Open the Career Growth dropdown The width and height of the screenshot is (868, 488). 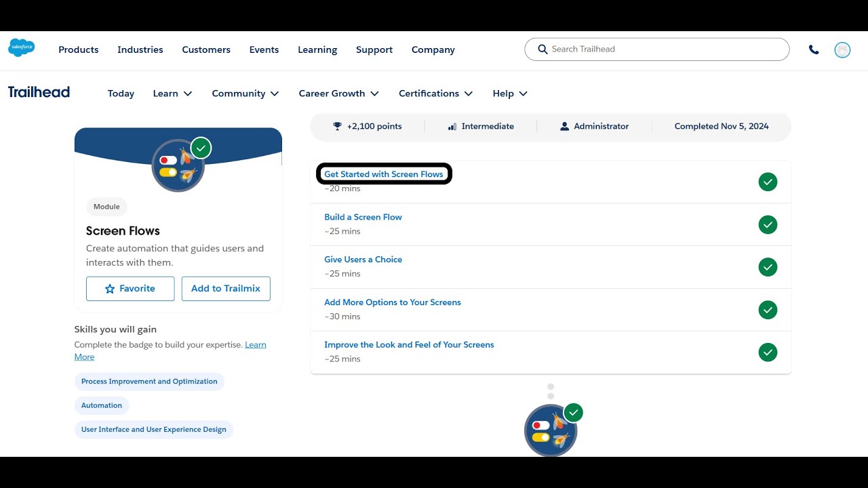click(x=339, y=94)
